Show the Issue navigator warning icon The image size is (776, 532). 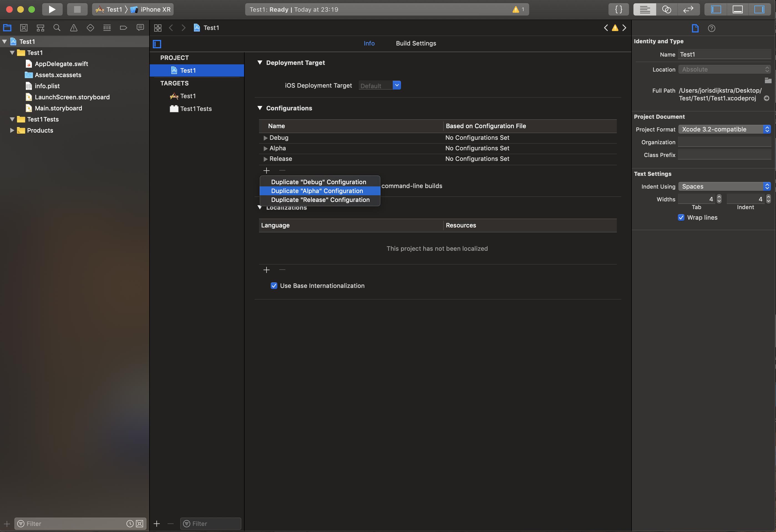[73, 28]
